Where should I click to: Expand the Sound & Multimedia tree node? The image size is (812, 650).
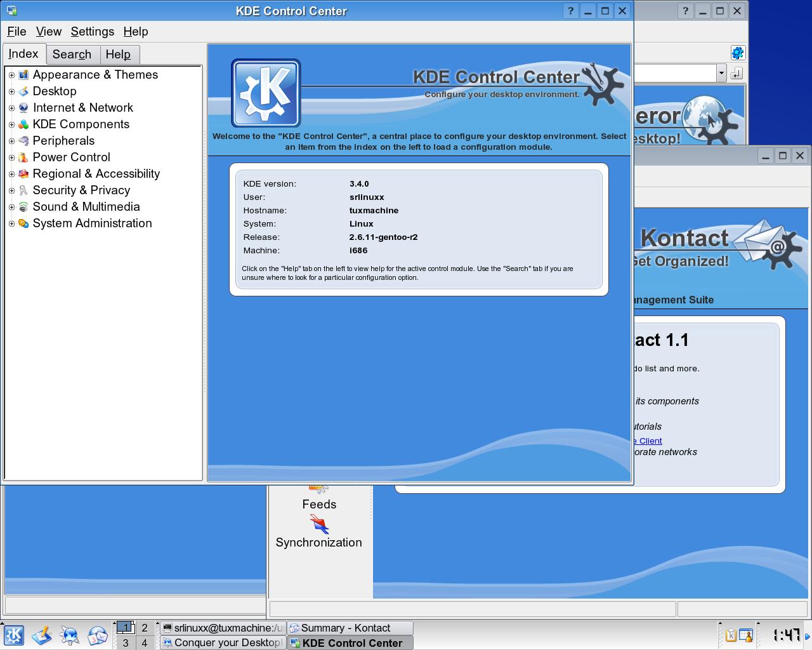[x=11, y=207]
